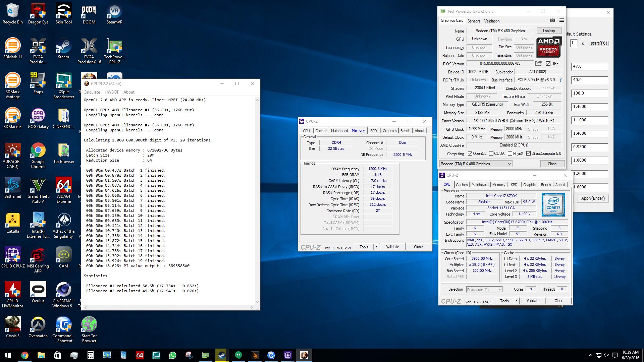Select the Tor Browser desktop icon
The image size is (644, 362).
click(63, 154)
